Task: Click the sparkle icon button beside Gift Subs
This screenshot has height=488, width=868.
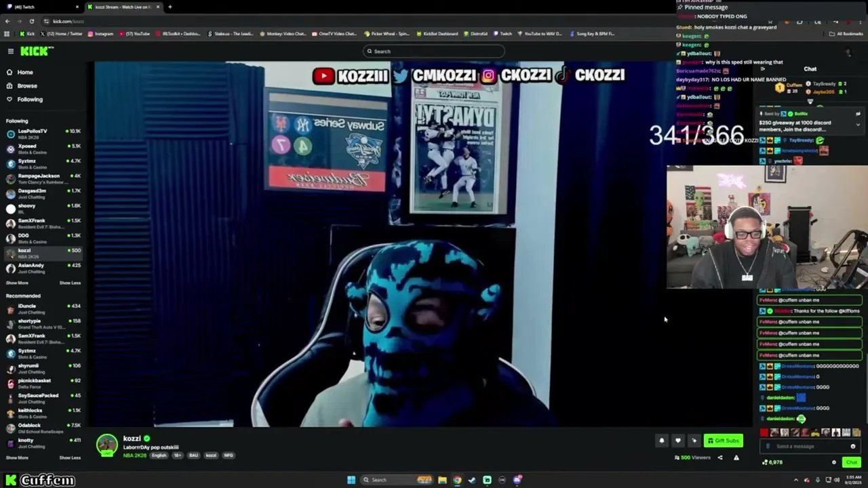Action: pos(694,441)
